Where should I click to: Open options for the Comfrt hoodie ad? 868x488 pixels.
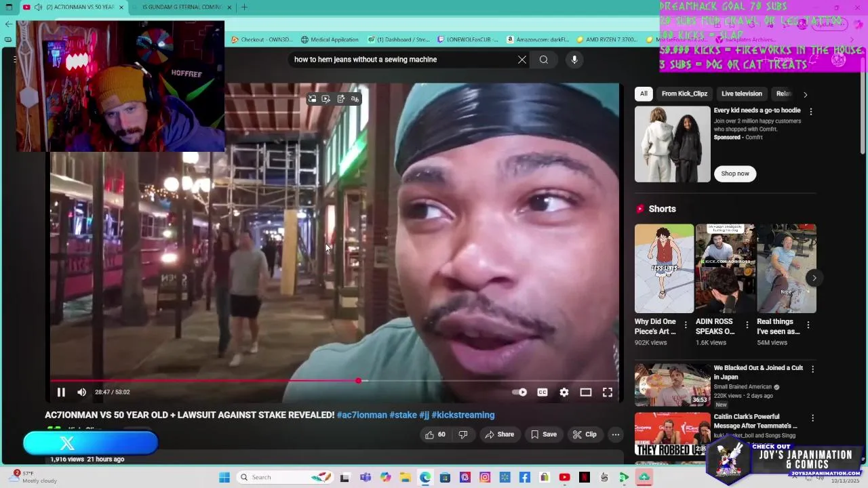(x=811, y=111)
